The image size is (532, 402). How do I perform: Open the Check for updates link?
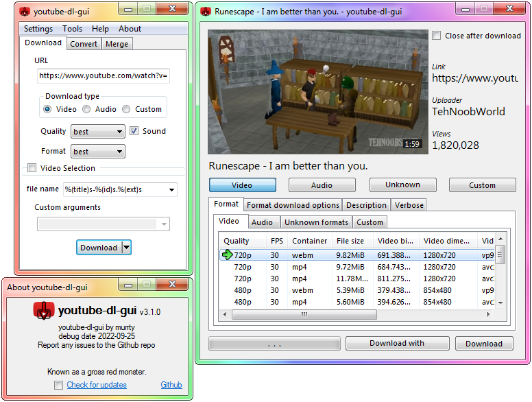[x=97, y=385]
